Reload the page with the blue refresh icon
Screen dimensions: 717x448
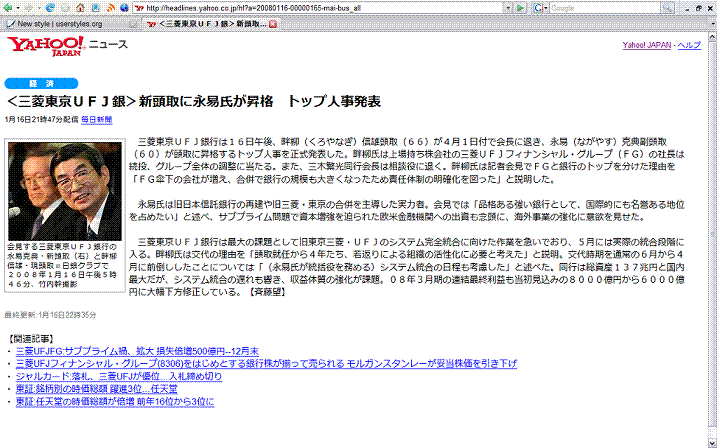click(x=50, y=8)
